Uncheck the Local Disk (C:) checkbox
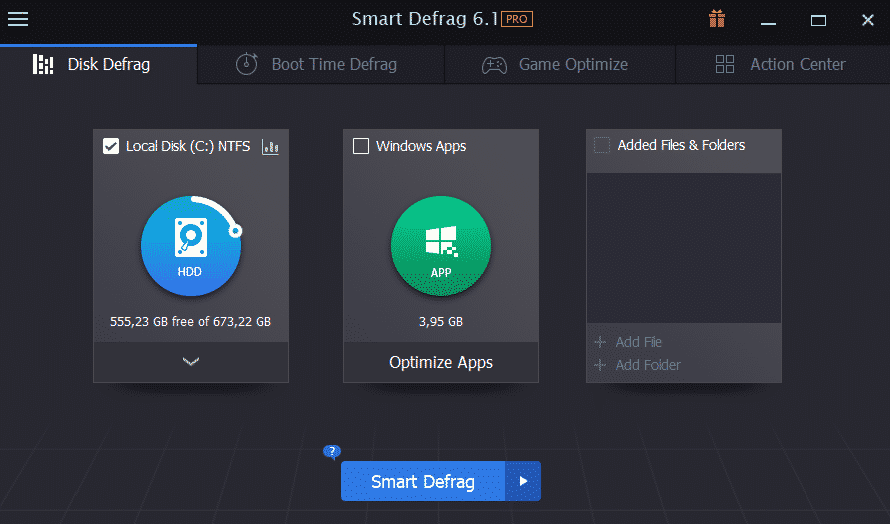This screenshot has height=524, width=890. (x=111, y=147)
